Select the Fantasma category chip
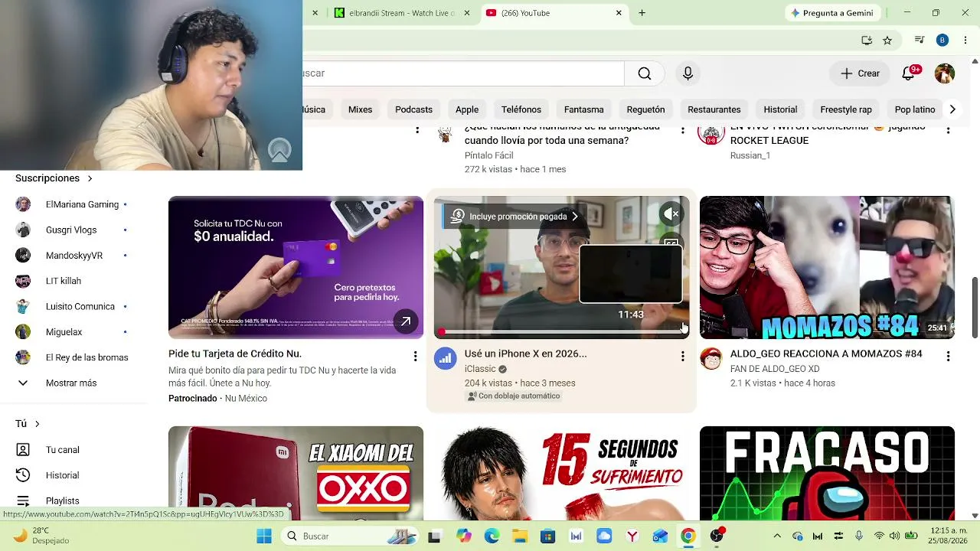The height and width of the screenshot is (551, 980). tap(584, 109)
